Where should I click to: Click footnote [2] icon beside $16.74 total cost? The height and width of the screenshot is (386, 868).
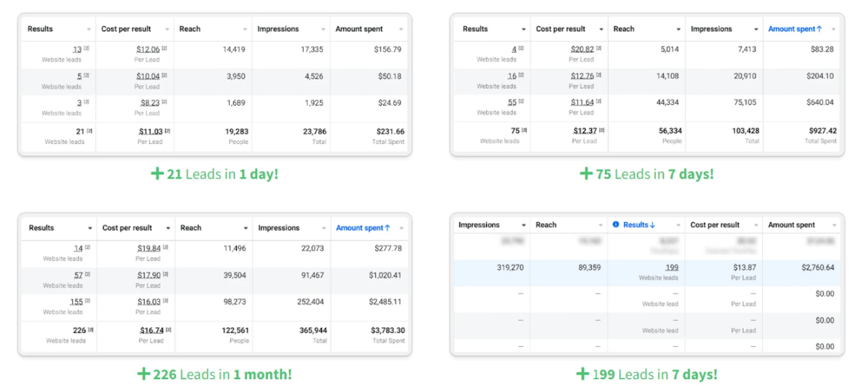166,330
